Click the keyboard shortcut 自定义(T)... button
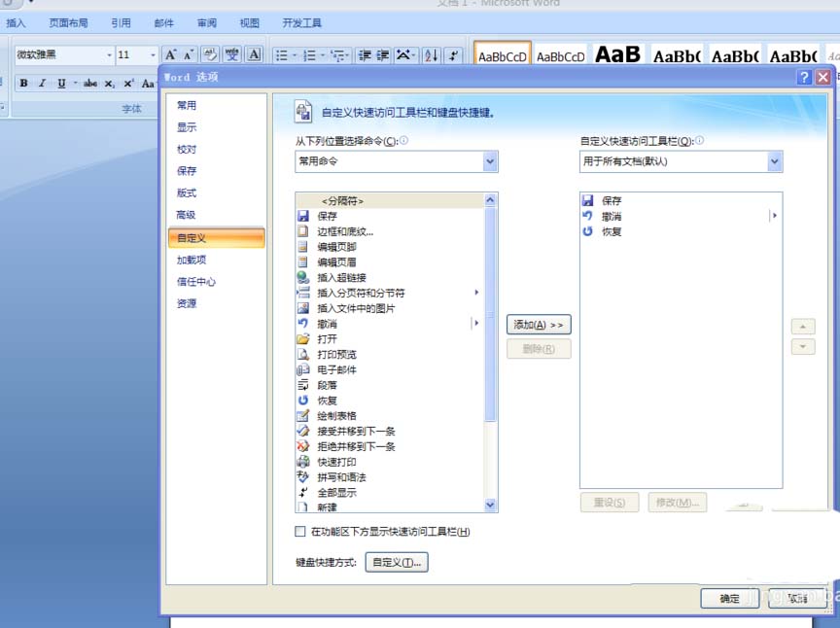The width and height of the screenshot is (840, 628). click(x=397, y=562)
